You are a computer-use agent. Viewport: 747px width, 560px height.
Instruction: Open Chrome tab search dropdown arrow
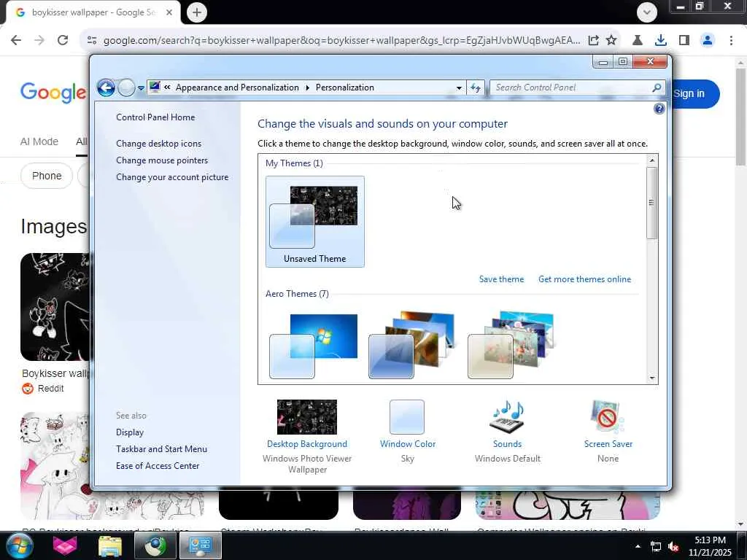pos(647,12)
